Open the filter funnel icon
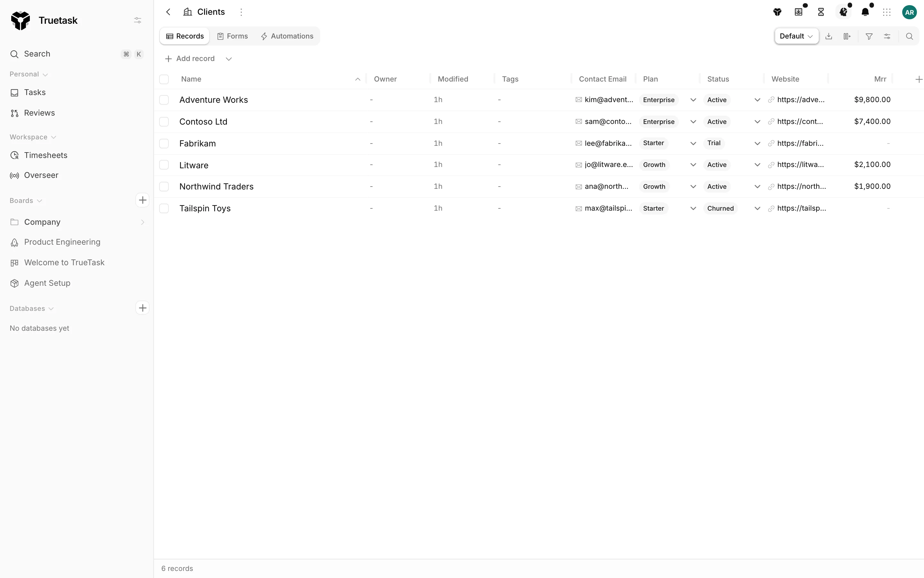Screen dimensions: 924x578 pos(869,36)
